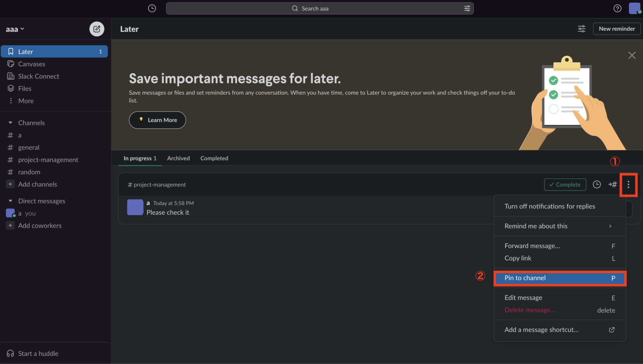Open the three-dot more actions on the message

coord(629,185)
